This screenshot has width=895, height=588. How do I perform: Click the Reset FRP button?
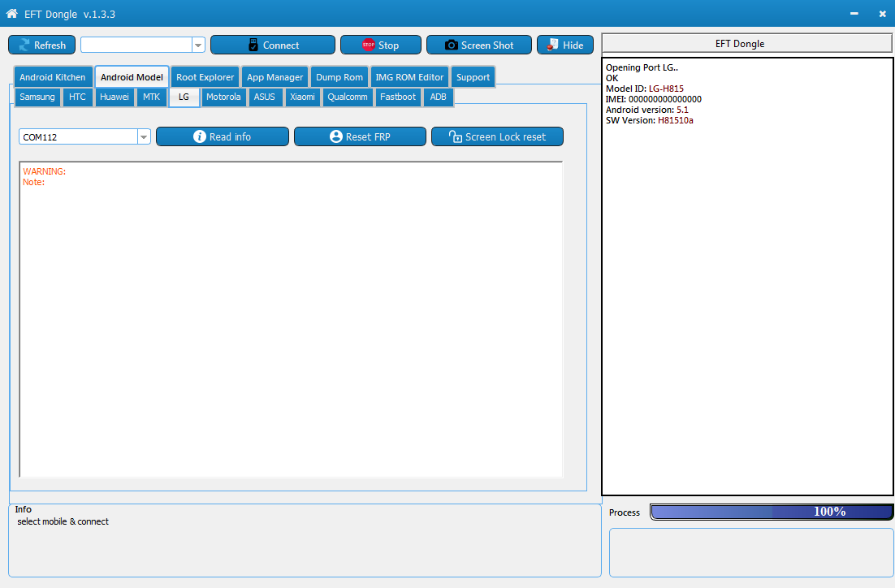point(360,136)
